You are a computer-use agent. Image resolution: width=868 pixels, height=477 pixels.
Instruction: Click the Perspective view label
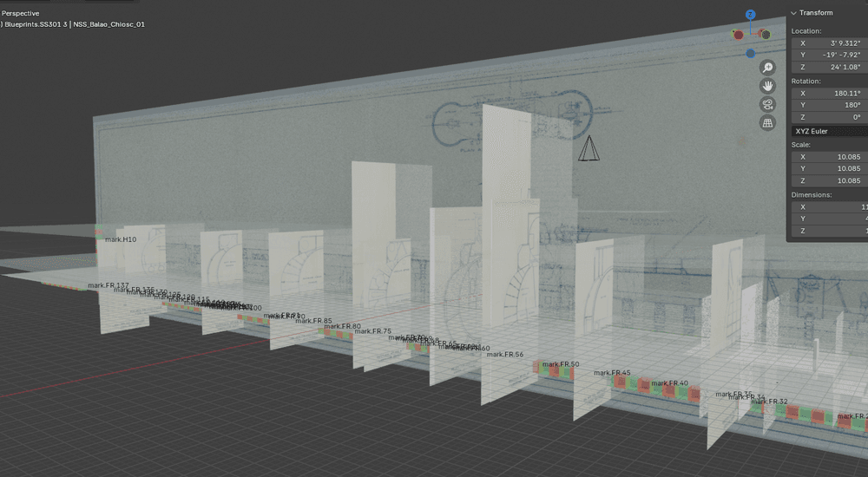tap(21, 13)
